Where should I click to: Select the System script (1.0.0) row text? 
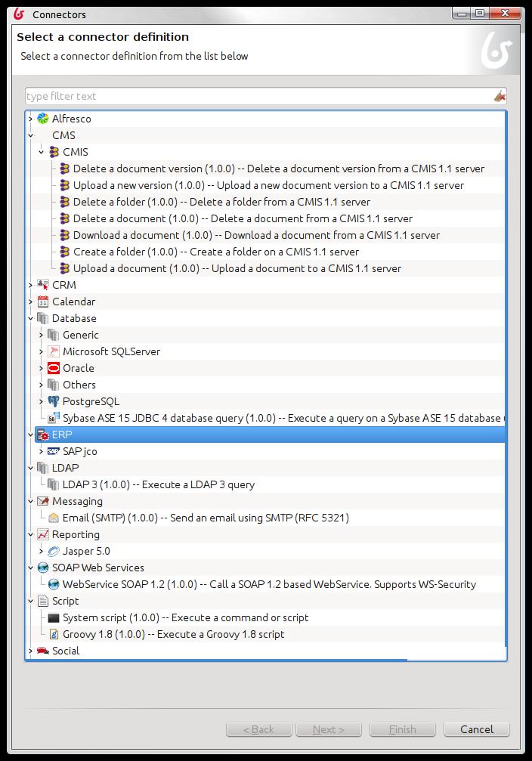(185, 618)
